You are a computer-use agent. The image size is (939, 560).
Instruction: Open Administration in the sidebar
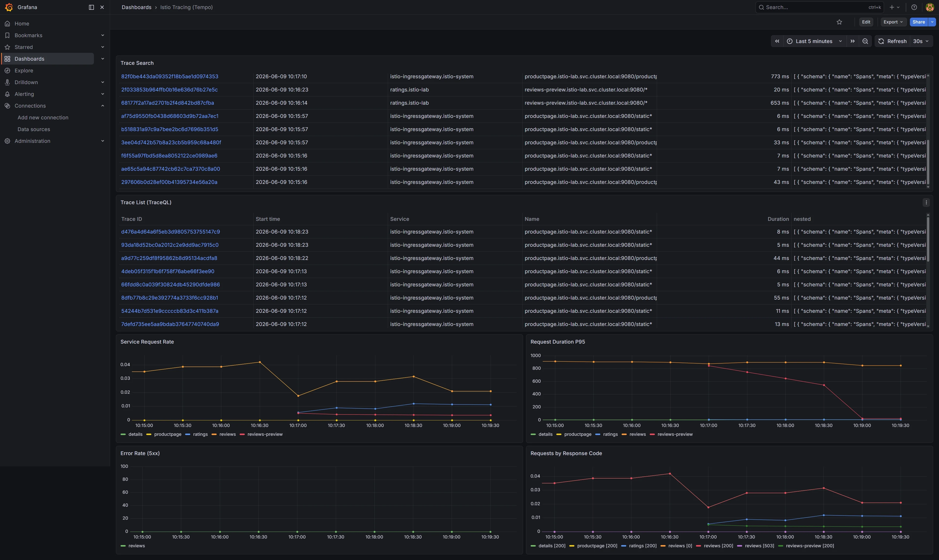(33, 141)
